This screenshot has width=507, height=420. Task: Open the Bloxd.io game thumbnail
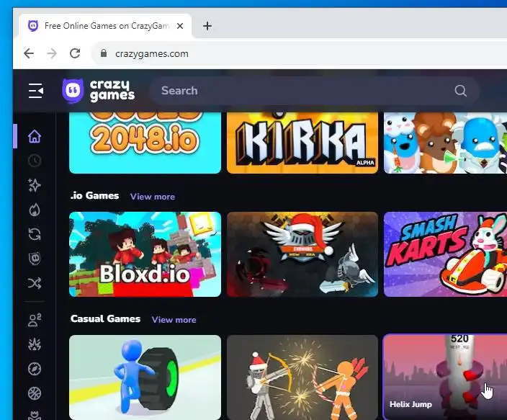pos(145,254)
